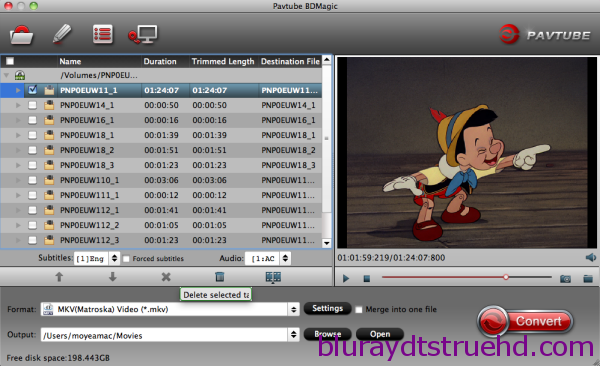
Task: Check the PNP0EUW18_1 checkbox
Action: click(33, 135)
